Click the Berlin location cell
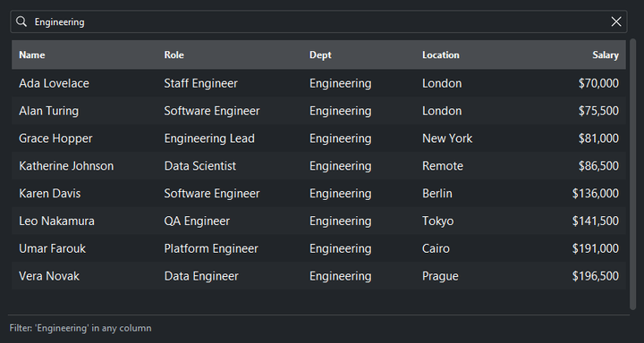This screenshot has width=644, height=343. 437,193
